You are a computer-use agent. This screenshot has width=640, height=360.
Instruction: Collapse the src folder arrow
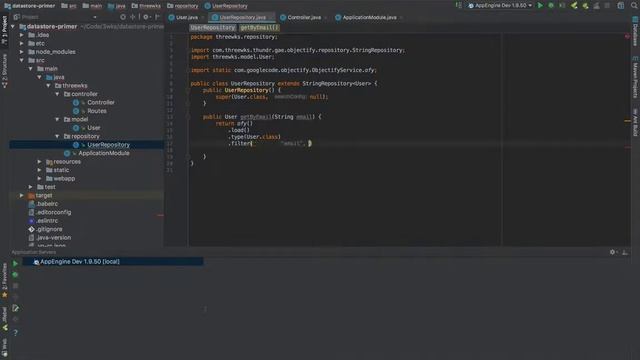tap(22, 60)
